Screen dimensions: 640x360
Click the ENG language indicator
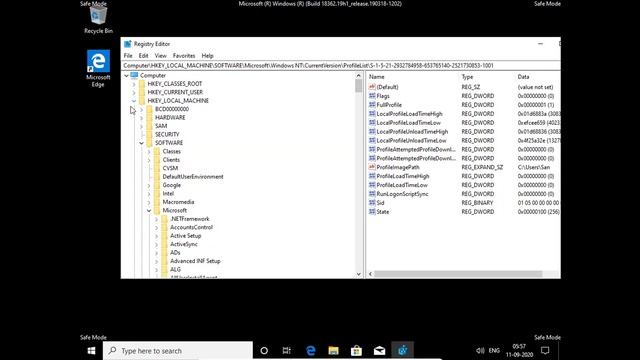click(494, 351)
